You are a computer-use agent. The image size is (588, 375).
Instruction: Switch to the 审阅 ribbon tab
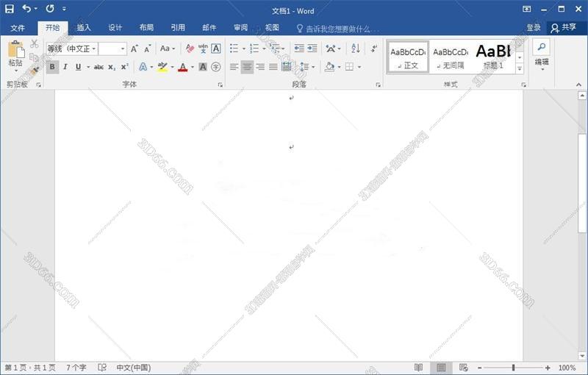pos(240,28)
